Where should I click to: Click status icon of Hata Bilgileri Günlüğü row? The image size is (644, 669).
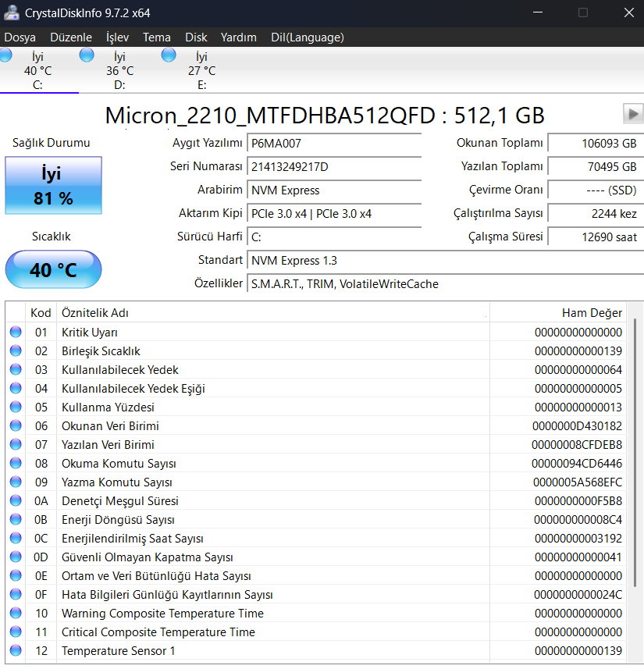16,594
